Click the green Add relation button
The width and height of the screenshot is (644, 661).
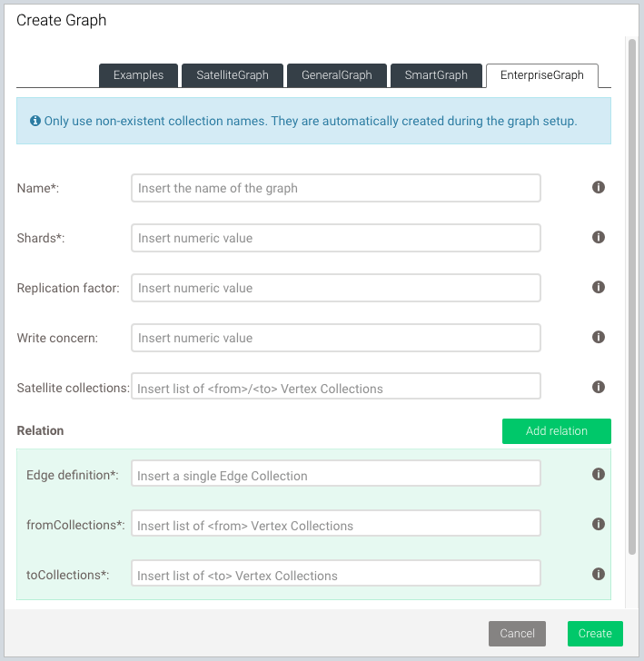pos(556,431)
